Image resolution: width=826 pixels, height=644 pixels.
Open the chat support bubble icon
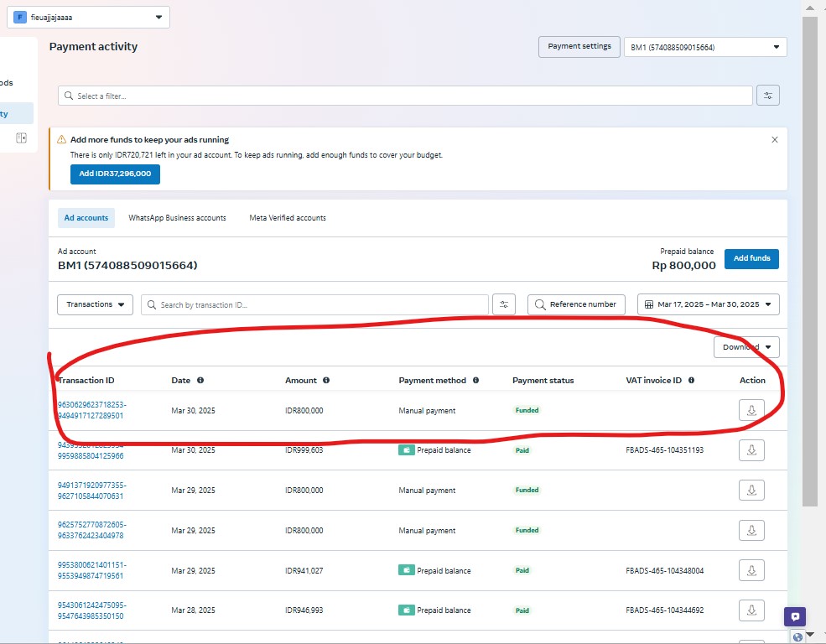pos(795,616)
